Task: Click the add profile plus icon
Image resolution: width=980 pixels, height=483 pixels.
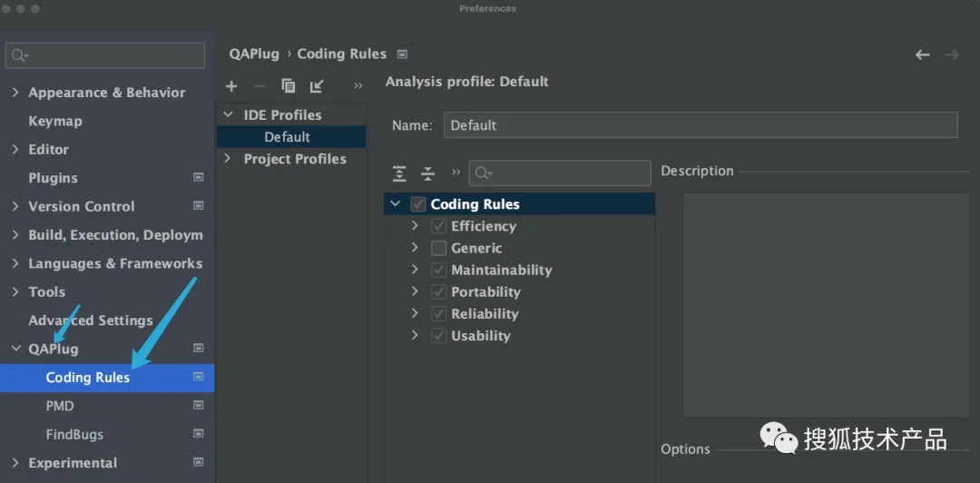Action: tap(231, 86)
